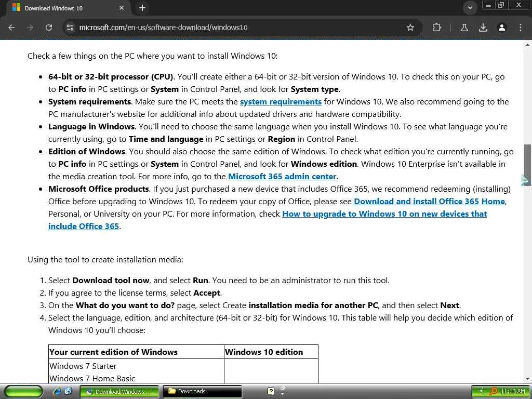Click the 'Edition of Windows' bold heading
This screenshot has height=399, width=532.
tap(87, 152)
